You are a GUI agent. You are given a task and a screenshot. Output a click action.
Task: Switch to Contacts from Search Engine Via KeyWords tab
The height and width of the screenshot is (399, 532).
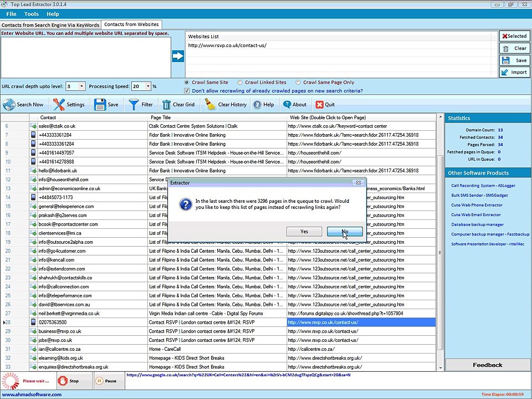(50, 25)
